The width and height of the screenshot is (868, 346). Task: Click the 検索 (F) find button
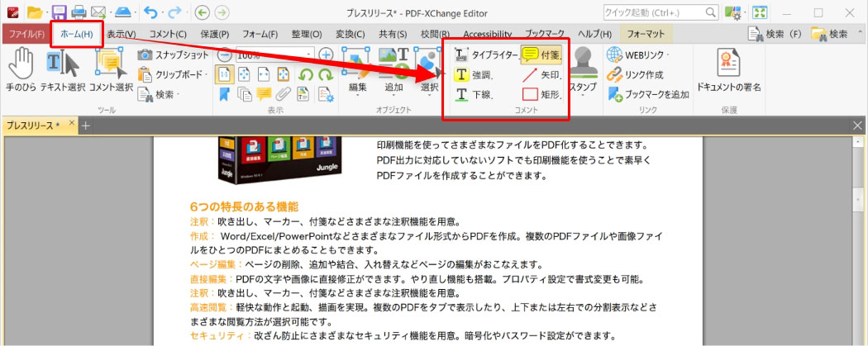pos(775,34)
